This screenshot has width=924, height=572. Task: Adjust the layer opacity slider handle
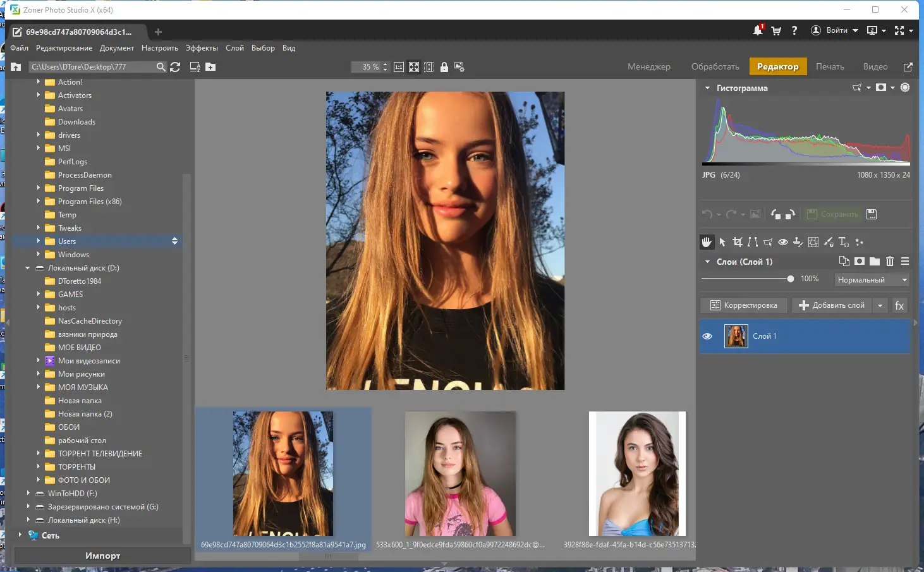point(791,279)
